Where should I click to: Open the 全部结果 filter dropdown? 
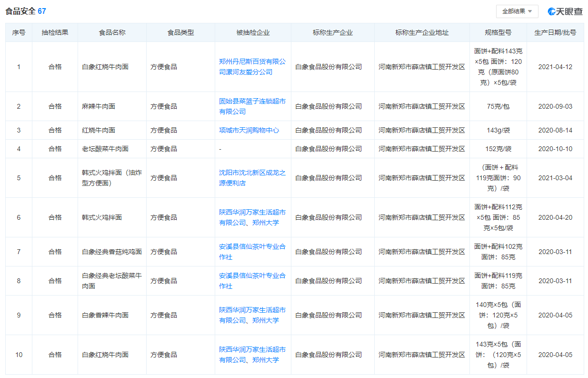(517, 11)
